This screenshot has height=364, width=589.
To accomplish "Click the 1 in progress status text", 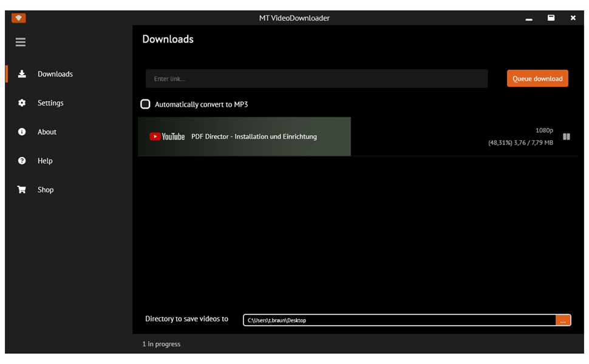I will (161, 344).
